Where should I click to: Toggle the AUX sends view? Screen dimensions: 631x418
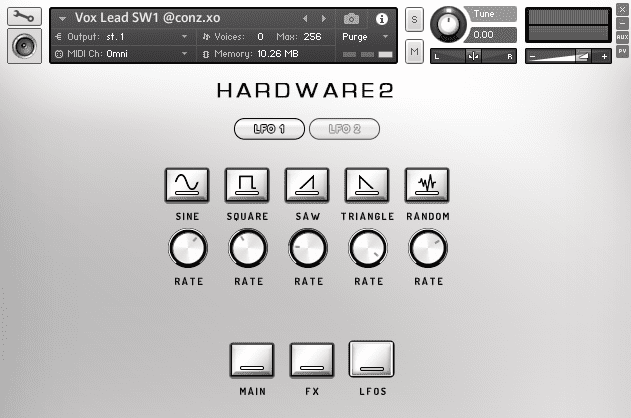pos(623,37)
